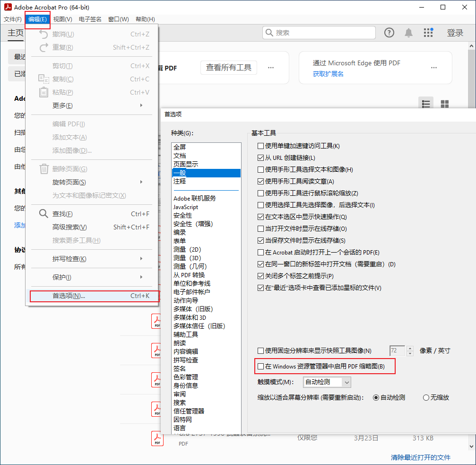Expand the 拼写检查 submenu

pos(91,259)
